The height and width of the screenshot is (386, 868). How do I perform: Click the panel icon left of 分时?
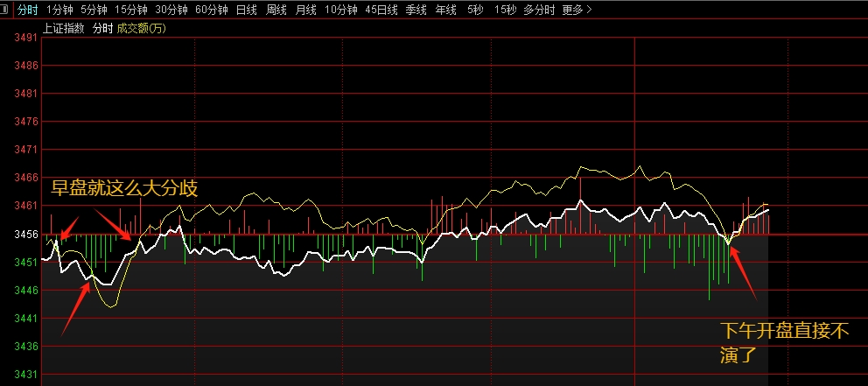click(x=4, y=10)
